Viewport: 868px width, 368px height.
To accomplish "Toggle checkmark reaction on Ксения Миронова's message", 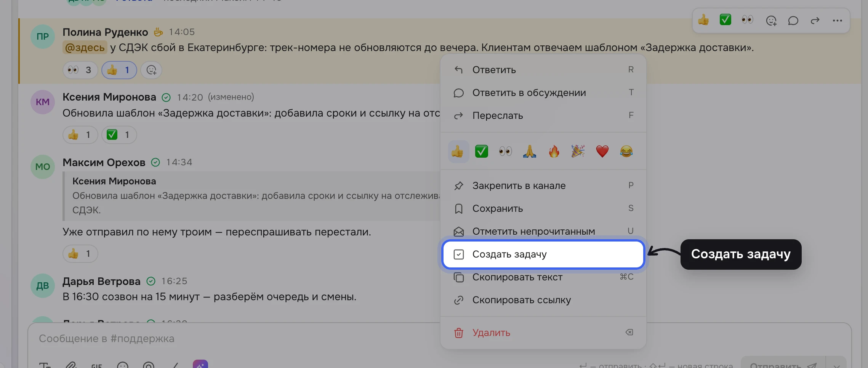I will [x=119, y=135].
